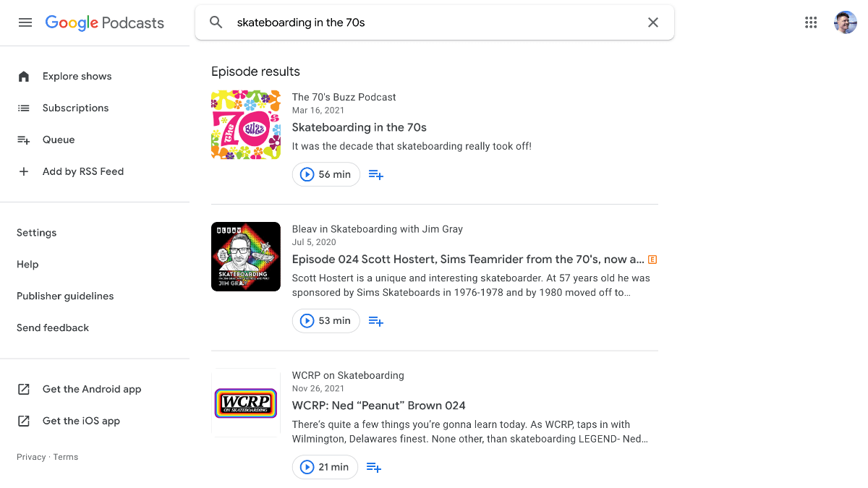Clear the search query text
This screenshot has width=868, height=488.
point(652,22)
